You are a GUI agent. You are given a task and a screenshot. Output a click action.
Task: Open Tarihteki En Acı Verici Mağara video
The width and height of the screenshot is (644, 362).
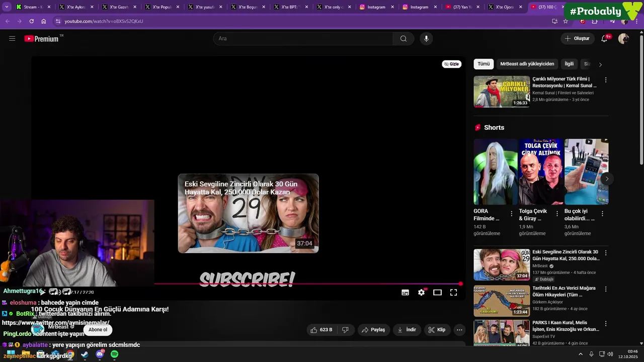502,301
